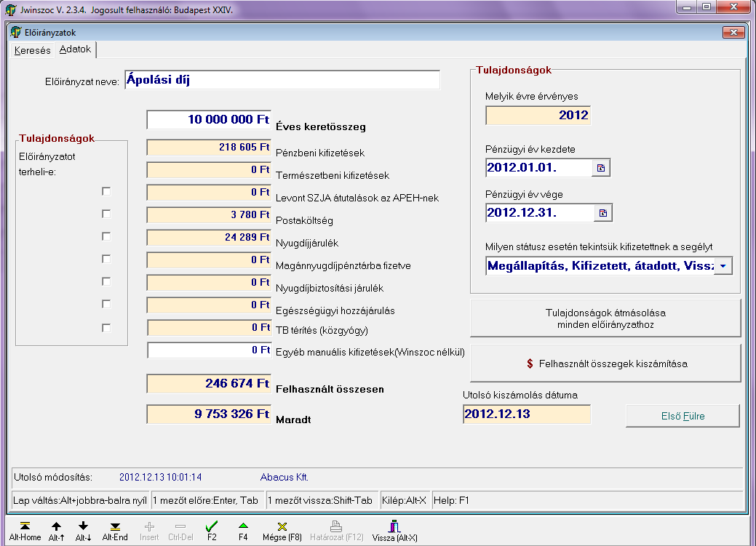The width and height of the screenshot is (756, 546).
Task: Minimize the Jwinszoc main window
Action: coord(686,7)
